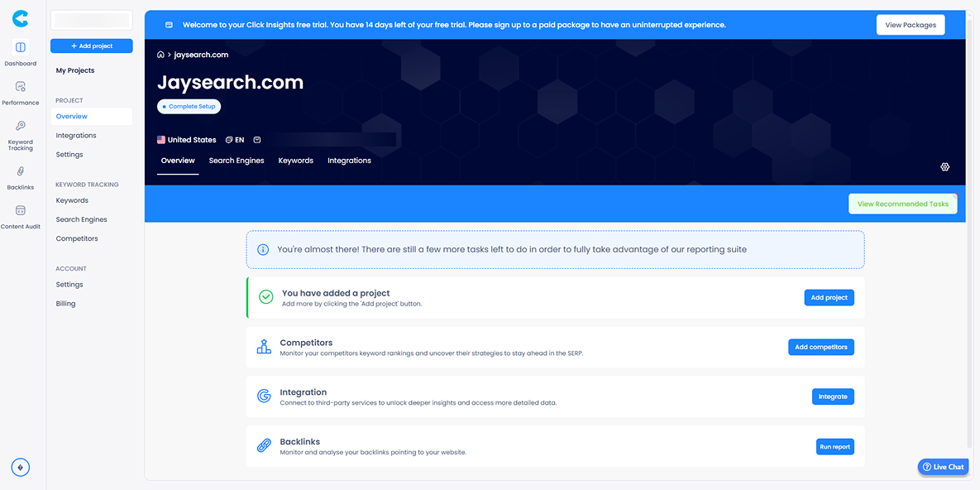Click the calendar icon beside EN
This screenshot has height=490, width=980.
point(257,140)
